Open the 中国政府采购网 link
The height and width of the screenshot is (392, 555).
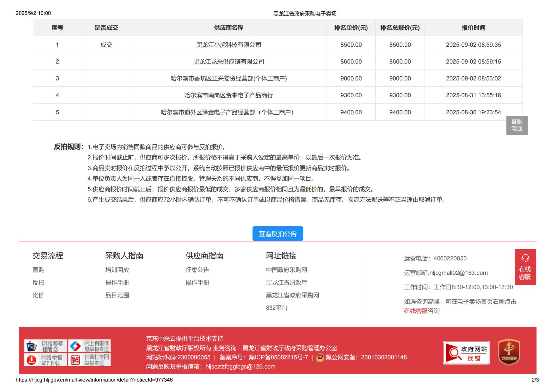click(x=286, y=270)
